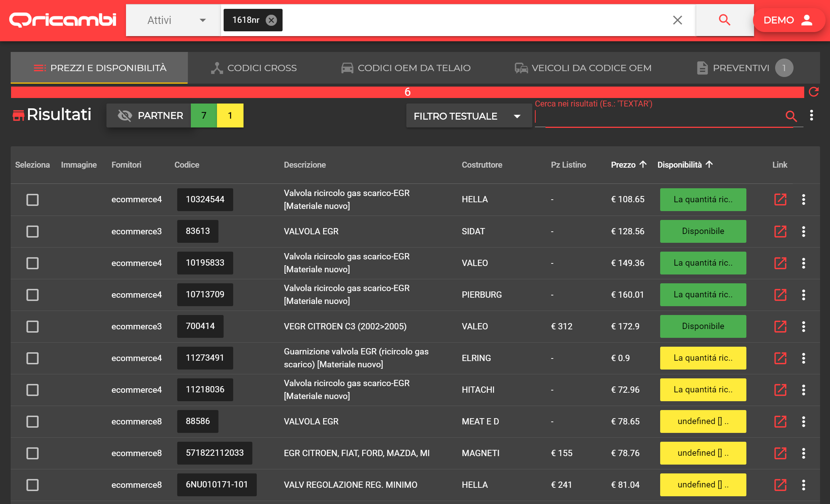Open external link for code 83613
The image size is (830, 504).
[780, 231]
